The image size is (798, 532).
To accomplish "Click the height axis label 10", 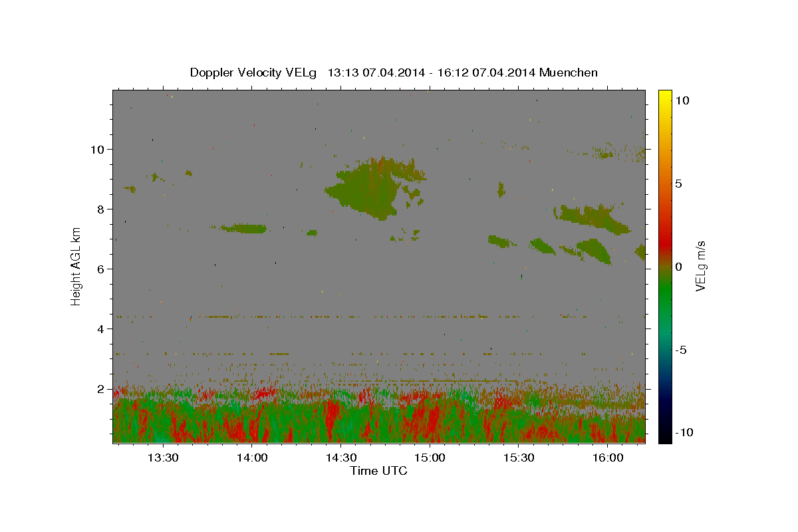I will coord(98,149).
